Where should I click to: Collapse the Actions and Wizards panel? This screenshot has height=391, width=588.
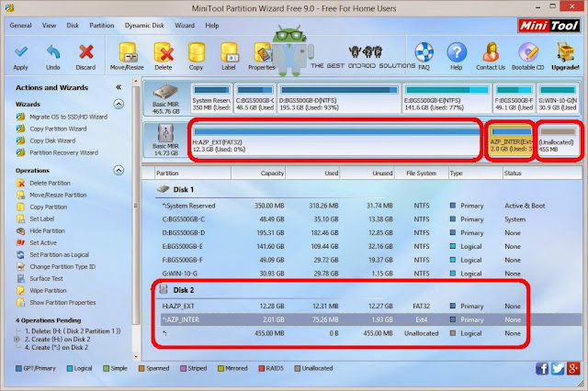[x=119, y=87]
